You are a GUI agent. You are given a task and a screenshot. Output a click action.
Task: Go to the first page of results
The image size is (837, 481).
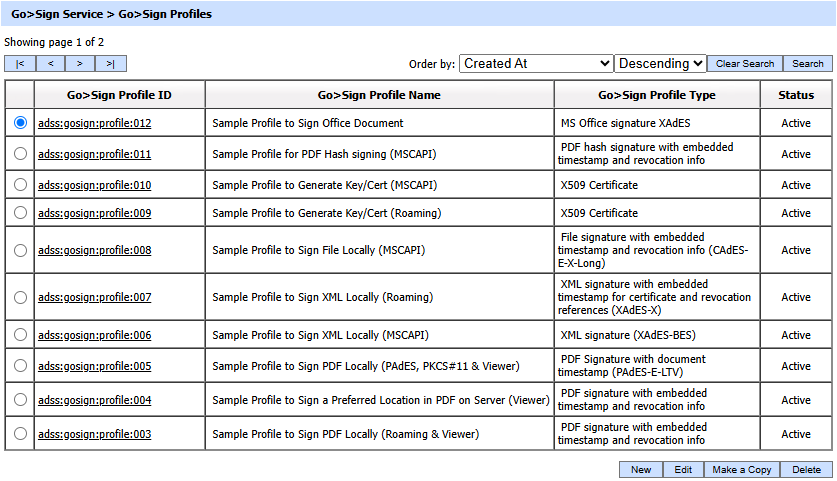(20, 63)
